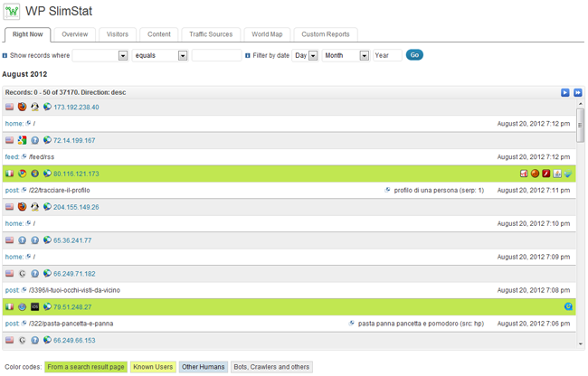The height and width of the screenshot is (376, 588).
Task: Click timestamp August 20, 2012 7:09 pm
Action: coord(534,257)
